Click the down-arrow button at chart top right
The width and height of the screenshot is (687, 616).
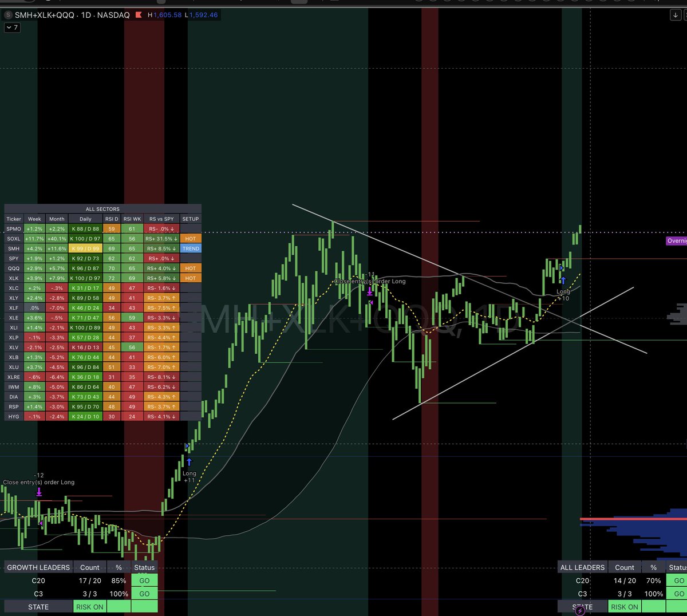click(676, 15)
